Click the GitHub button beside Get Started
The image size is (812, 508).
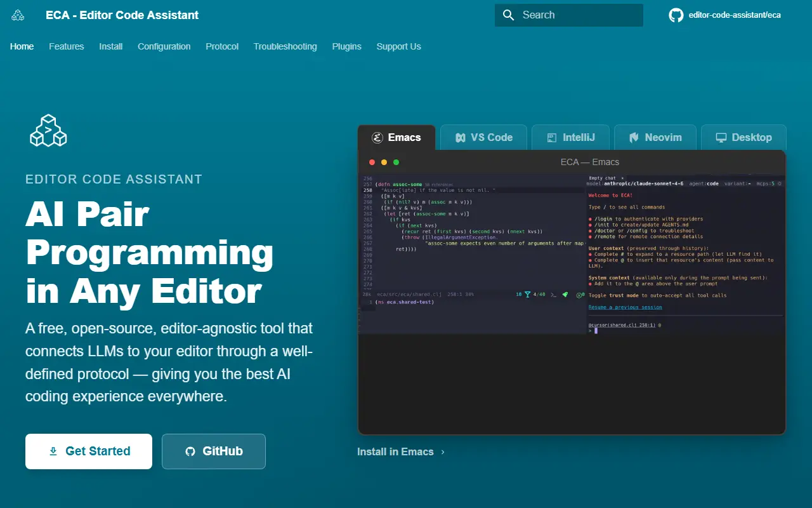(214, 451)
